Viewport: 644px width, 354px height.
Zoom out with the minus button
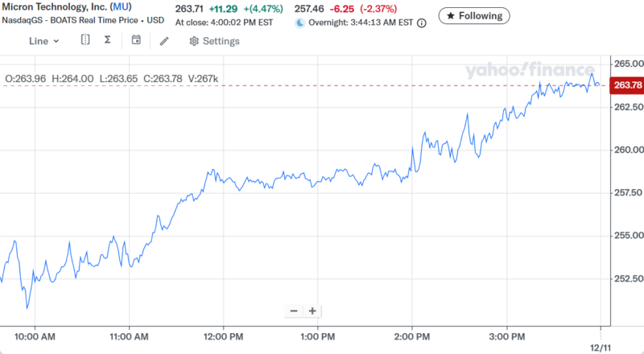[294, 311]
